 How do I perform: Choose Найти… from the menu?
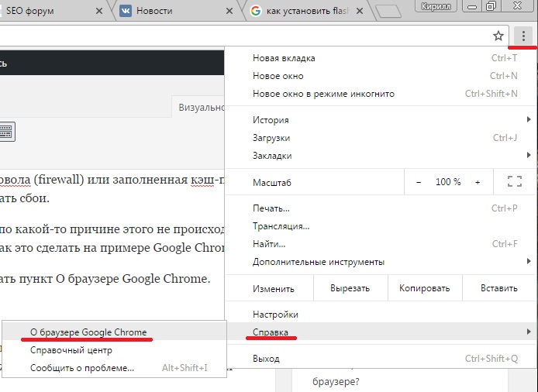coord(381,244)
